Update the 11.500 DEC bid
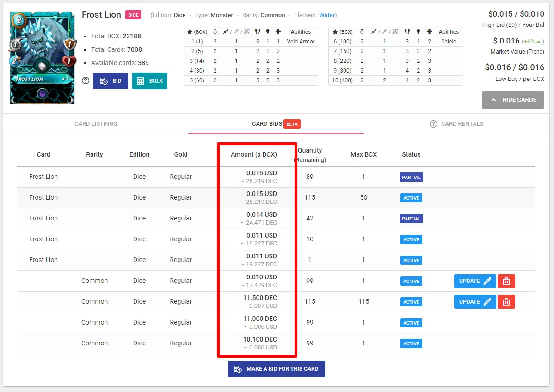554x392 pixels. [475, 302]
